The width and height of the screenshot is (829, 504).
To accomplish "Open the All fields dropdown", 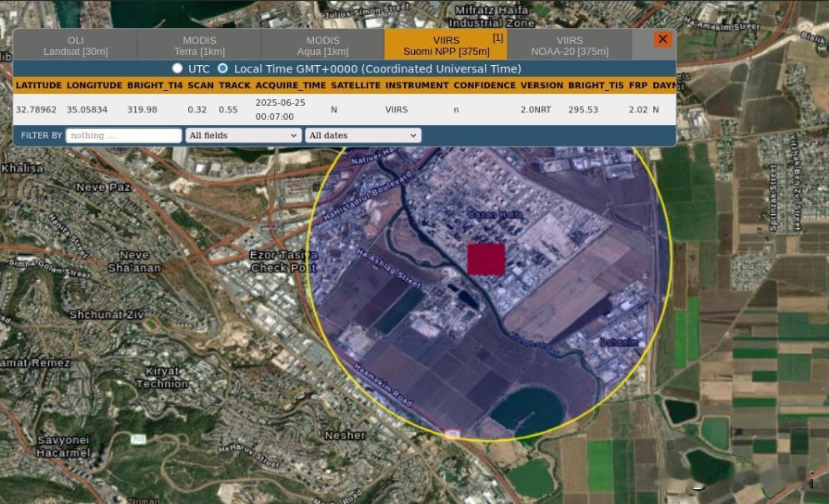I will point(243,136).
